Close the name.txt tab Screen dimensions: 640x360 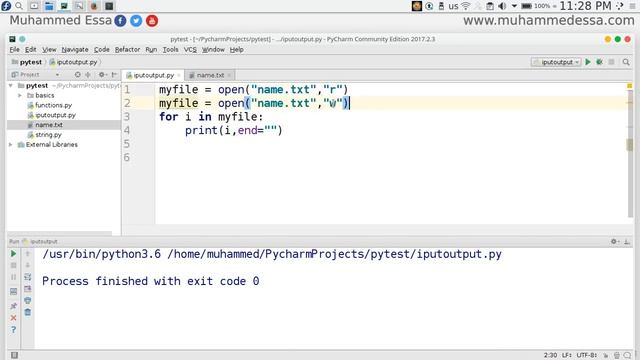(230, 75)
